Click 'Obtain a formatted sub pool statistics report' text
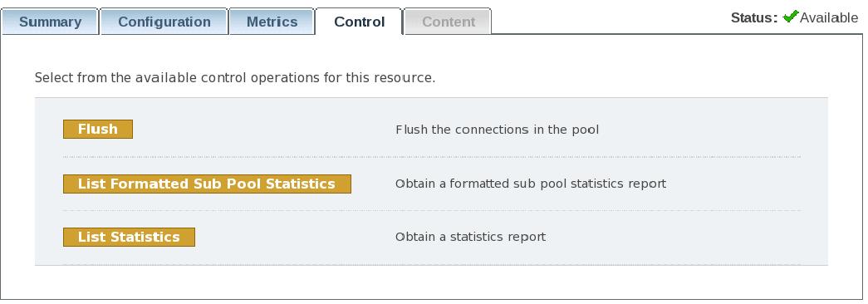This screenshot has width=868, height=304. 530,184
